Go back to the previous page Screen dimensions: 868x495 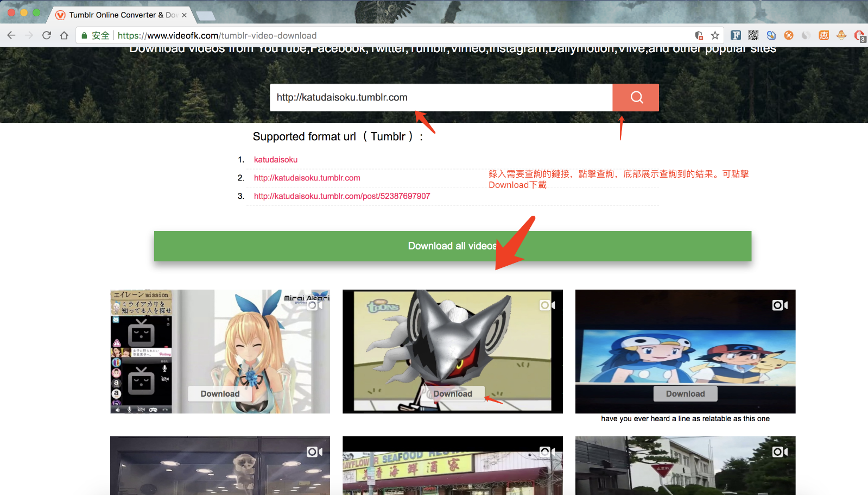click(11, 35)
